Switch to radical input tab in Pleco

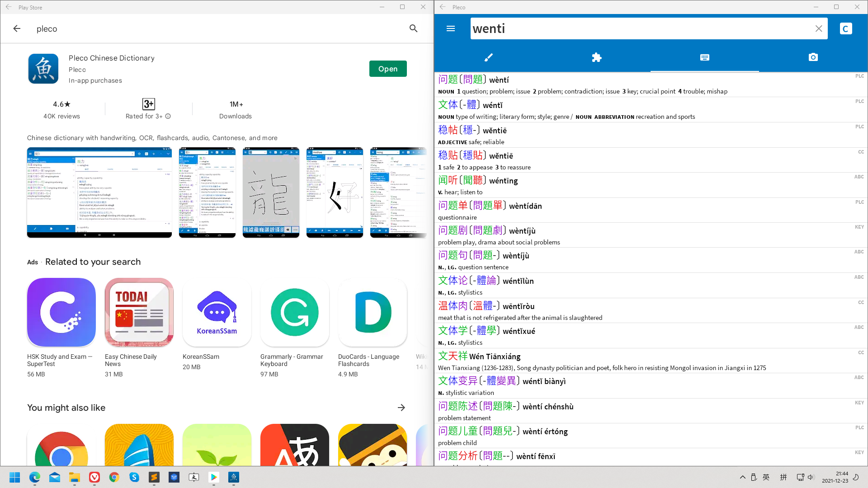(x=597, y=57)
